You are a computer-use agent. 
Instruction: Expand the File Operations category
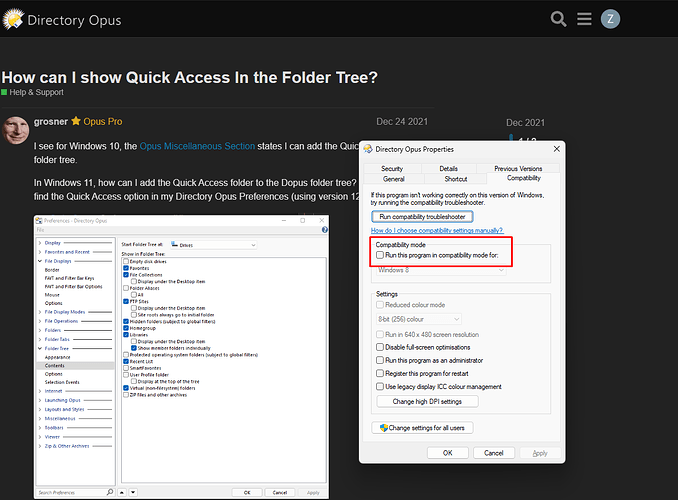pos(40,321)
